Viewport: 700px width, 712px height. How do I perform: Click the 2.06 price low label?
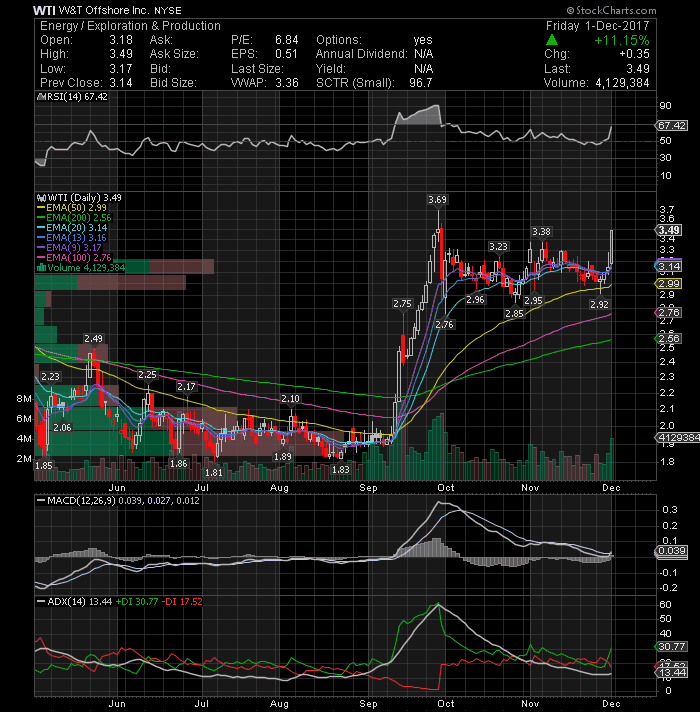pyautogui.click(x=62, y=428)
